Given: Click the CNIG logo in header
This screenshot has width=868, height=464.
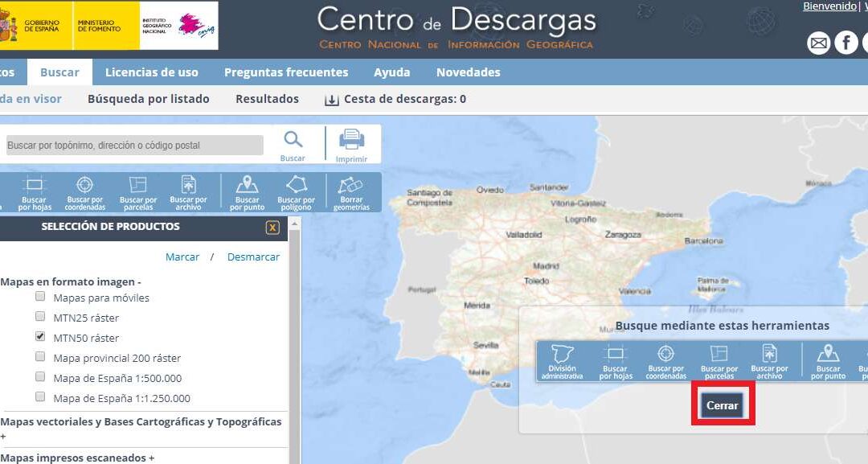Looking at the screenshot, I should click(197, 26).
